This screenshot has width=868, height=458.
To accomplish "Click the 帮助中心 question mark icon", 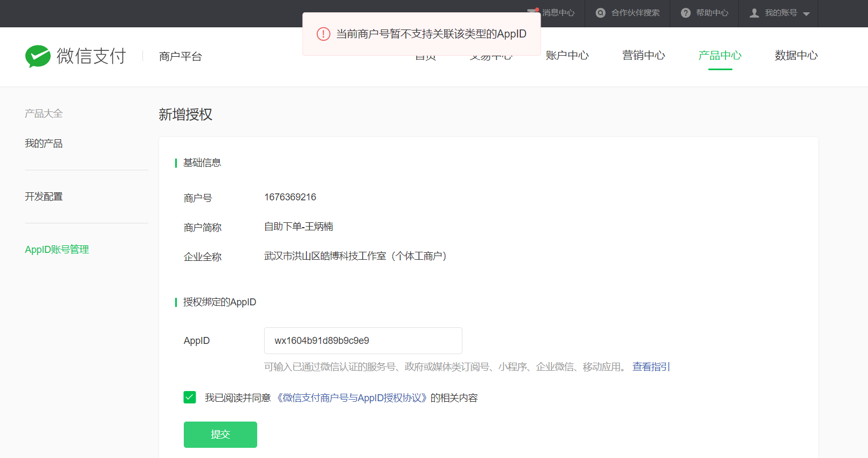I will pos(685,13).
